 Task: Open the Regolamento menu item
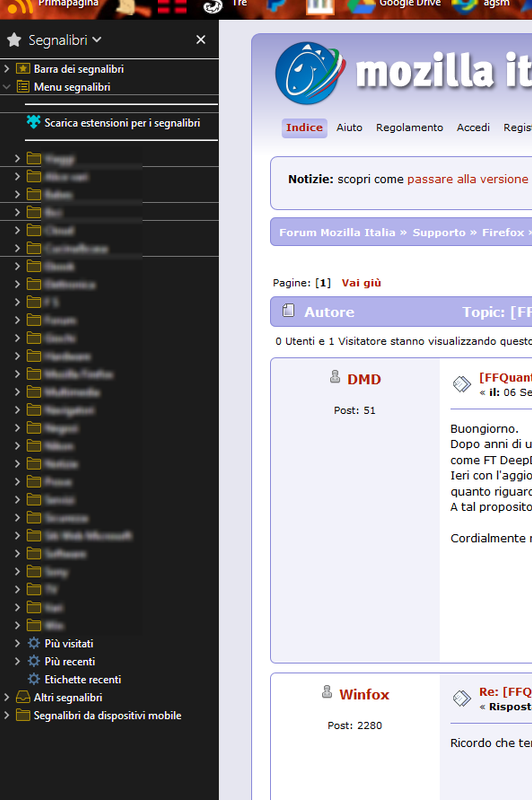[x=410, y=128]
